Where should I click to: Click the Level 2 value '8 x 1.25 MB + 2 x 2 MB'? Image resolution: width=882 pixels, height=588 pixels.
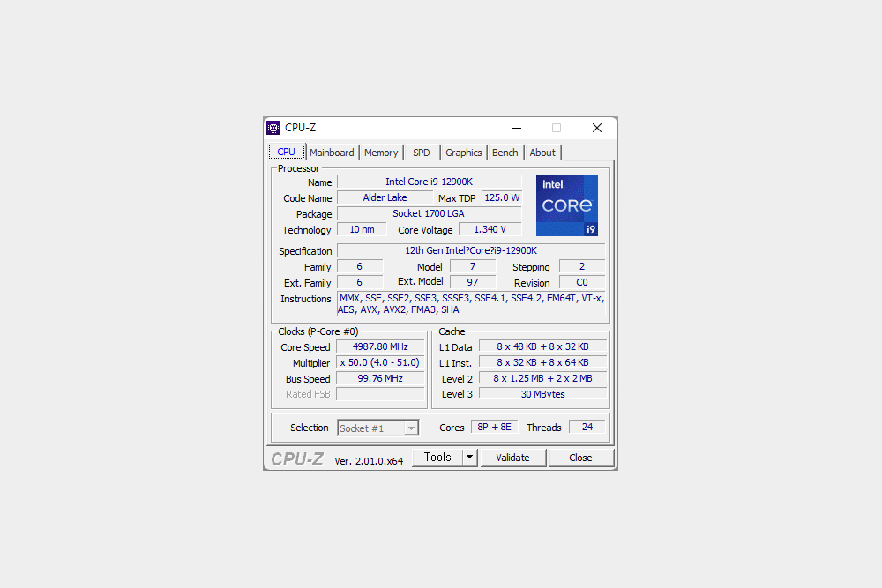(542, 378)
